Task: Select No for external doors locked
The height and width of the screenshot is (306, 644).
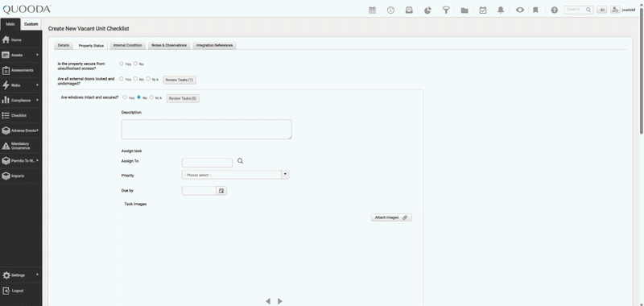Action: [x=135, y=79]
